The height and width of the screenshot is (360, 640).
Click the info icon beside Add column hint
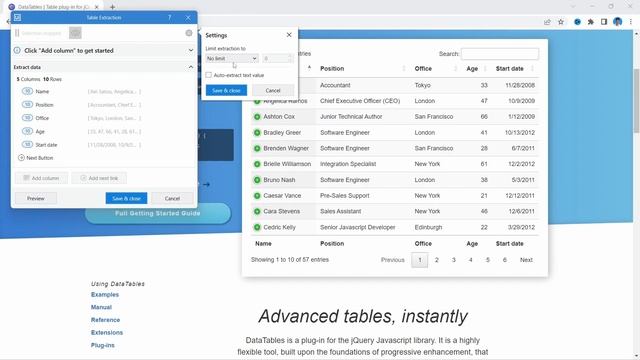click(x=17, y=51)
